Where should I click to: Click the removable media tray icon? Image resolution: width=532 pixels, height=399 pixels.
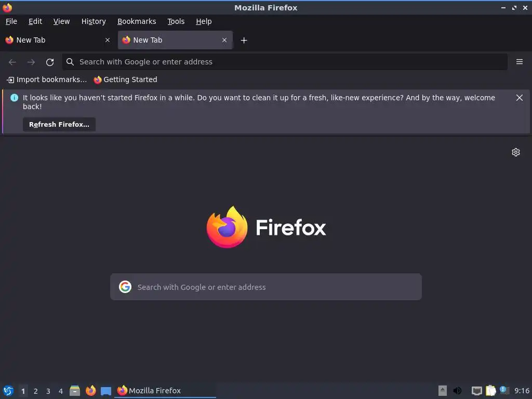click(x=443, y=391)
